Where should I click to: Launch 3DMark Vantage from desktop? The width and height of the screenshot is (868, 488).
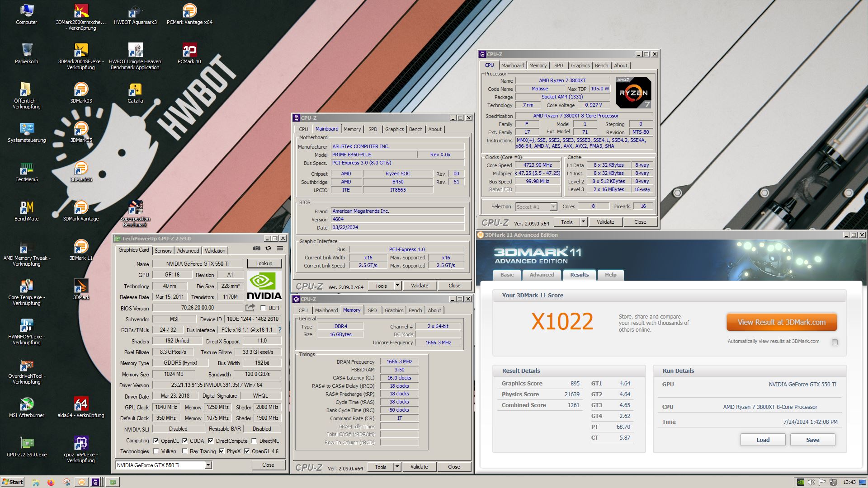81,211
